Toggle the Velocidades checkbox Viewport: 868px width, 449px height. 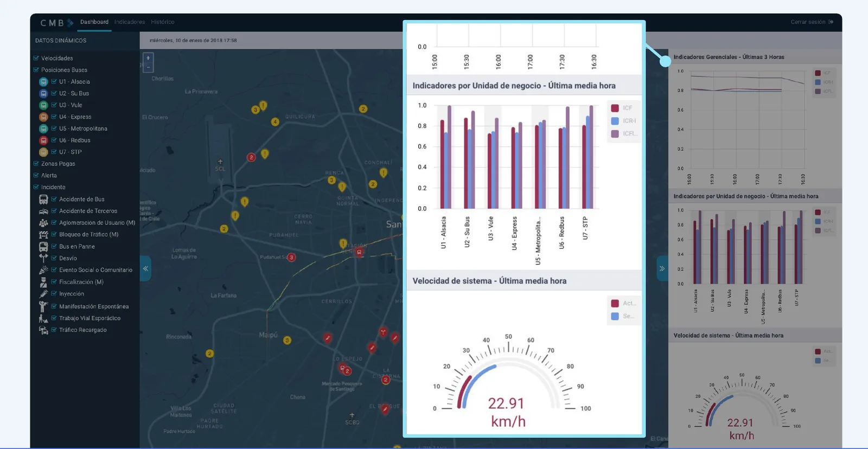(36, 58)
